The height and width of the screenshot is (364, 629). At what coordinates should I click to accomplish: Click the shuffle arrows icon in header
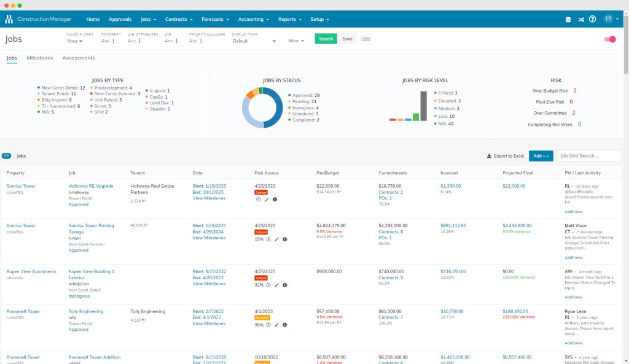click(581, 19)
